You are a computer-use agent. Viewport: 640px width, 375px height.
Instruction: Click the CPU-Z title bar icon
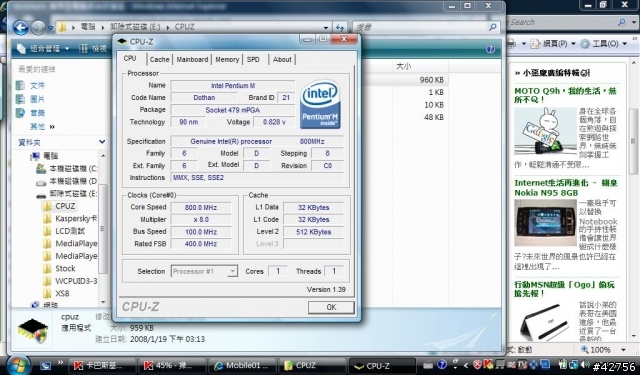click(x=122, y=41)
